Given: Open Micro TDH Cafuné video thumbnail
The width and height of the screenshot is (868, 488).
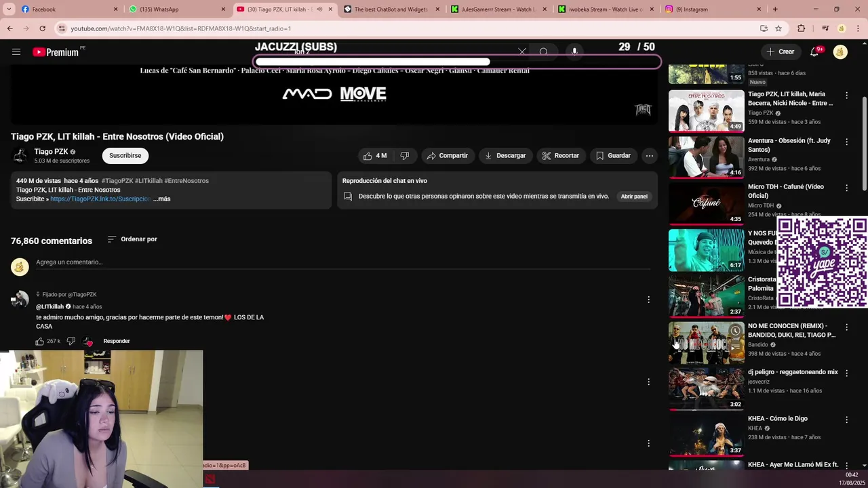Looking at the screenshot, I should 706,203.
